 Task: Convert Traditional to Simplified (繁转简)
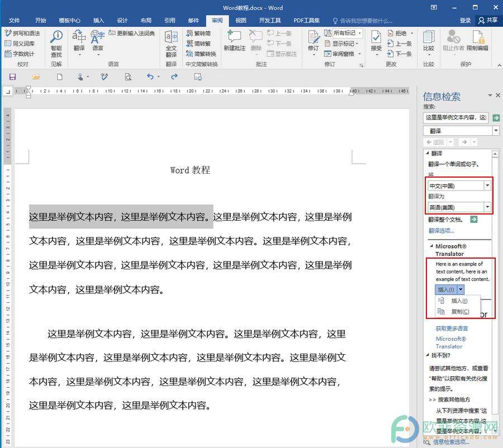tap(198, 33)
